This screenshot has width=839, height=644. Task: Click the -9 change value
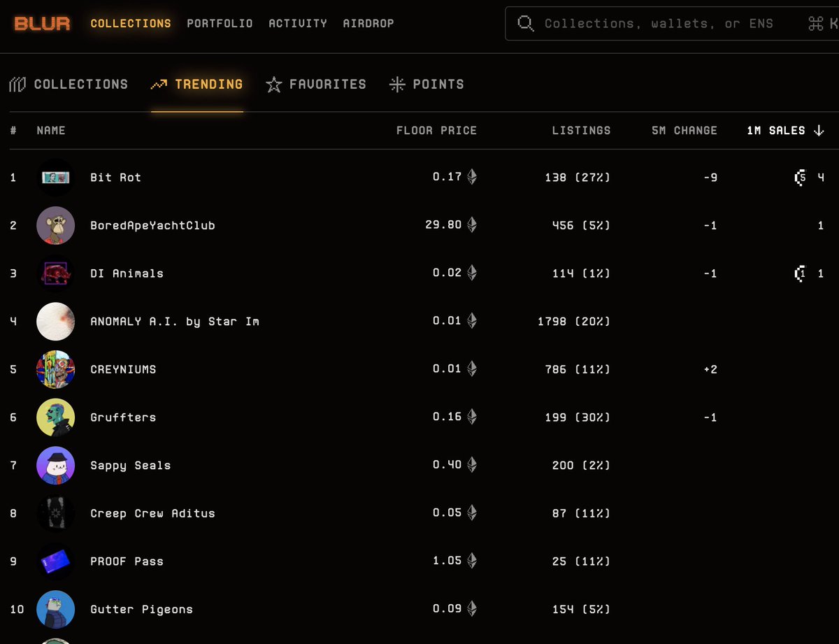(x=710, y=178)
